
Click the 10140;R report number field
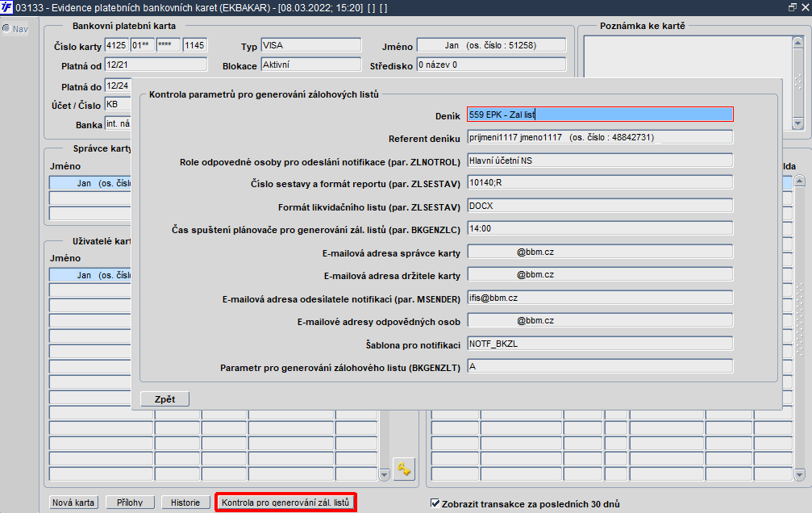coord(600,182)
